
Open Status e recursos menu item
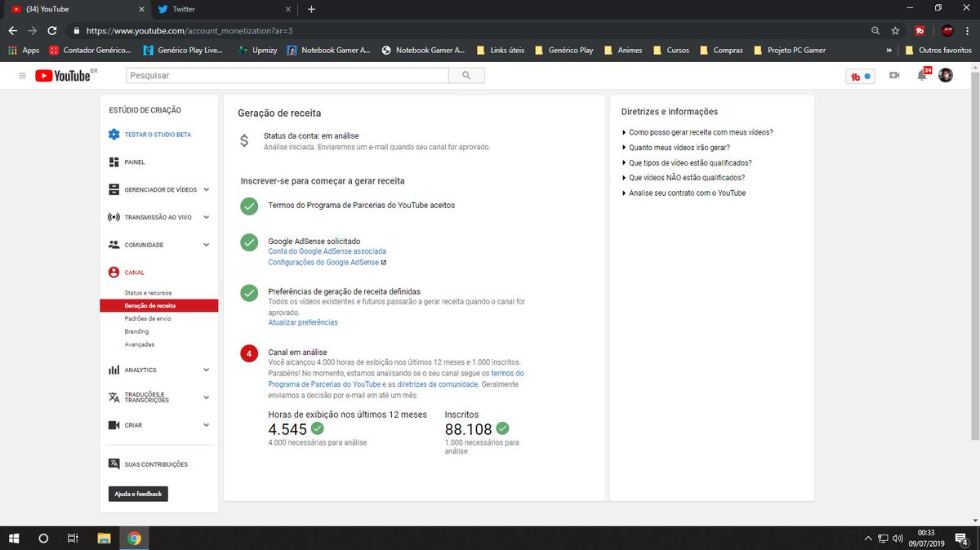148,292
